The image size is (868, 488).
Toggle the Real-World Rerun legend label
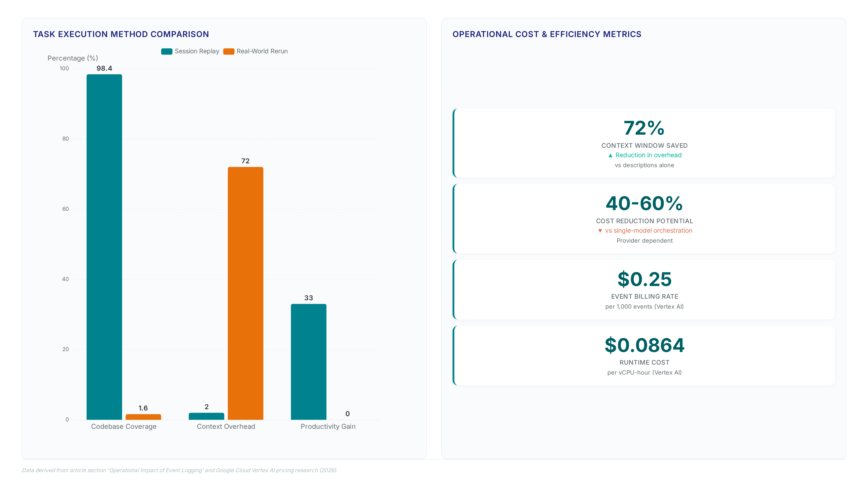[x=262, y=51]
